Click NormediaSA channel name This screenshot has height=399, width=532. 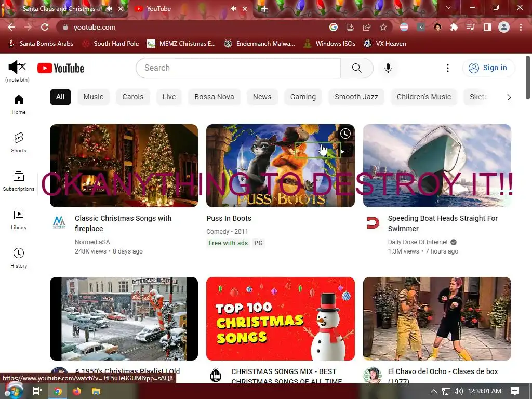click(92, 242)
